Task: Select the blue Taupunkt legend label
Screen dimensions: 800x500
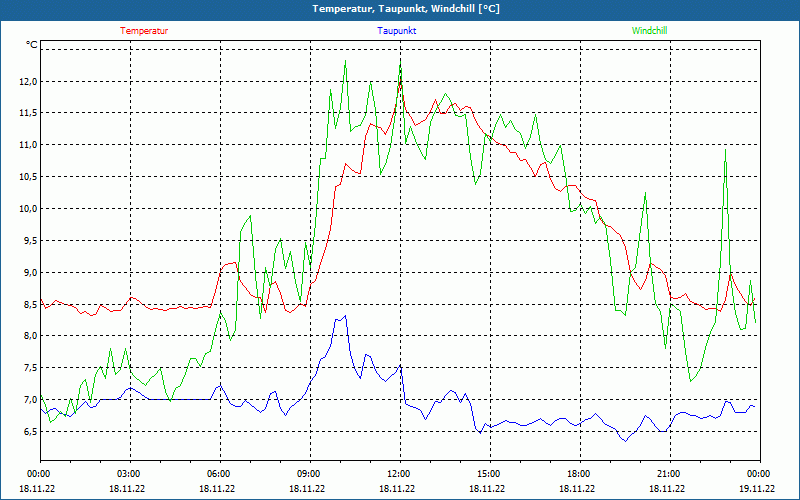Action: pyautogui.click(x=397, y=31)
